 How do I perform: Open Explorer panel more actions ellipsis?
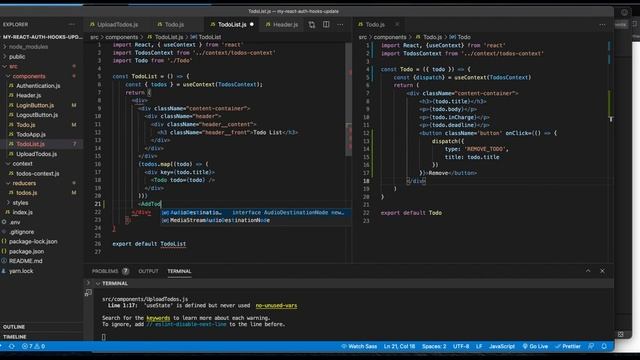click(72, 24)
